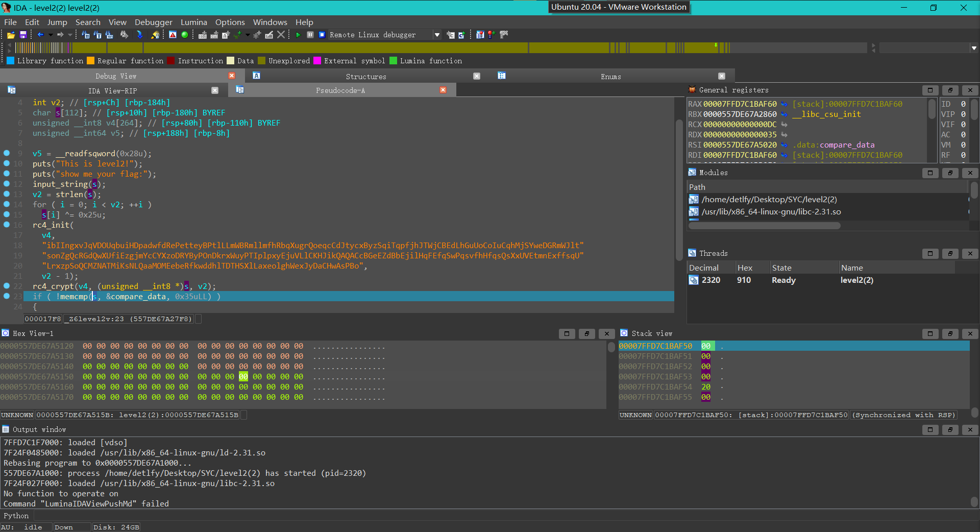980x532 pixels.
Task: Open the Lumina menu
Action: pyautogui.click(x=194, y=22)
